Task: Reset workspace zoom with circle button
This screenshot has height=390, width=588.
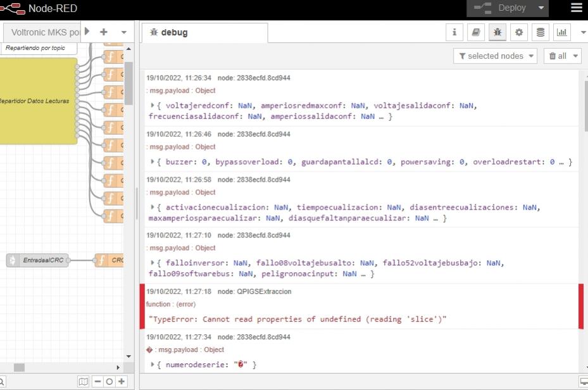Action: 109,382
